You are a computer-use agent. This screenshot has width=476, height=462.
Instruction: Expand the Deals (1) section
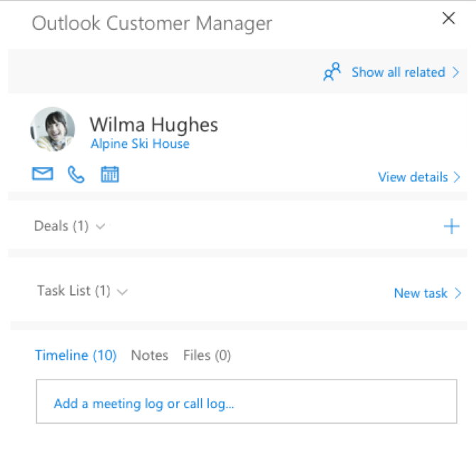click(x=70, y=226)
